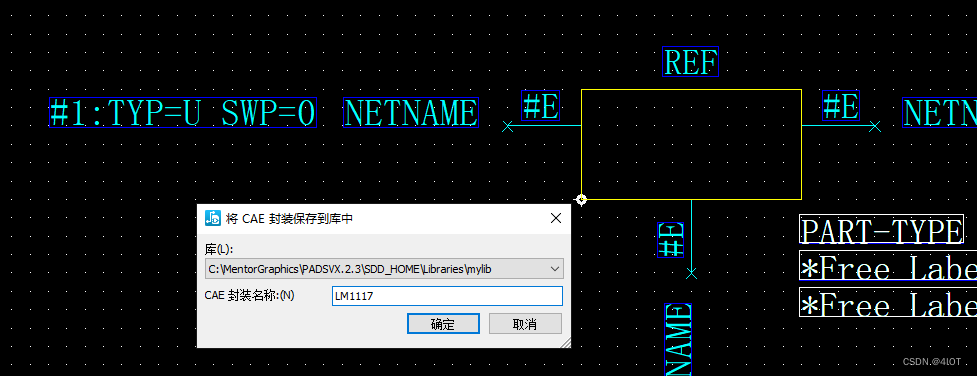The image size is (977, 376).
Task: Click the left pin end cross marker
Action: click(x=507, y=127)
